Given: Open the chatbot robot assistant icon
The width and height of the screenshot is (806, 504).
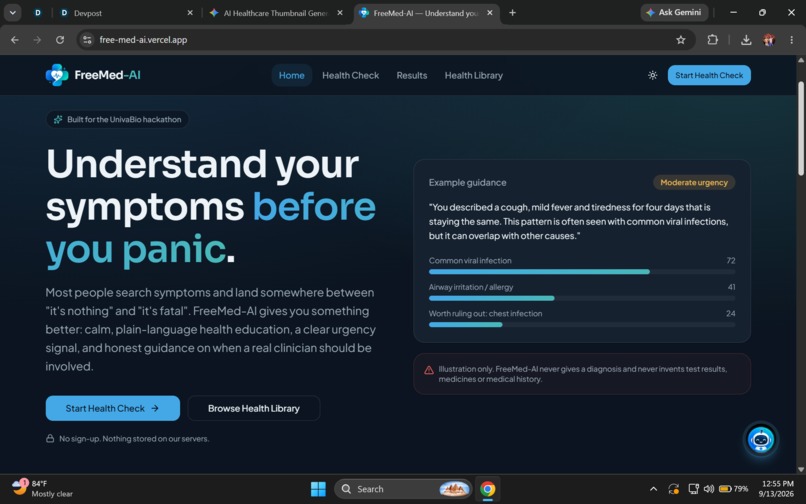Looking at the screenshot, I should tap(761, 439).
